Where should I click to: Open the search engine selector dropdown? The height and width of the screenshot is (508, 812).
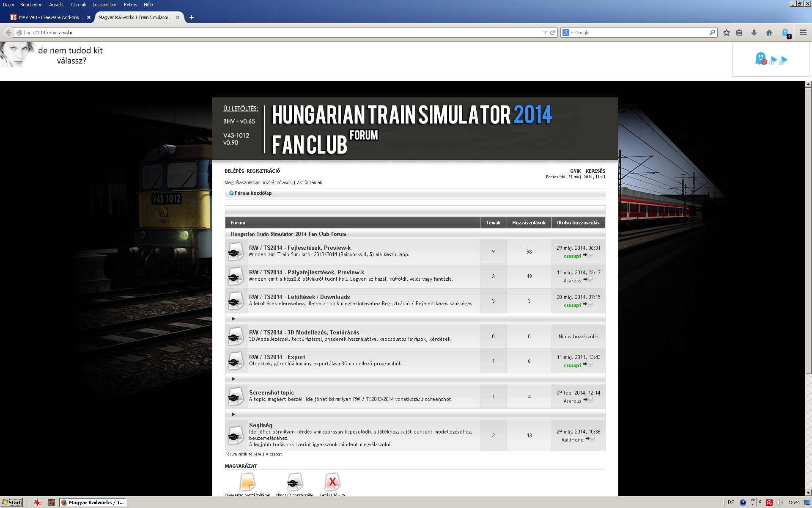[568, 33]
